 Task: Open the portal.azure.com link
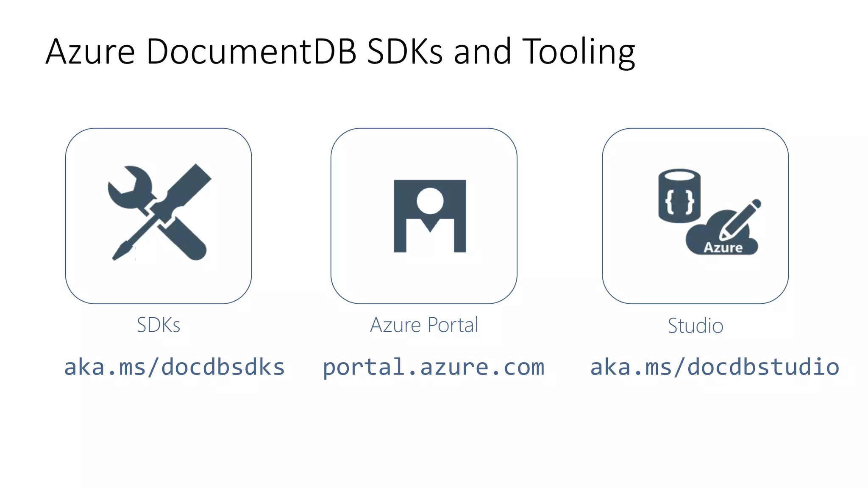pos(434,367)
